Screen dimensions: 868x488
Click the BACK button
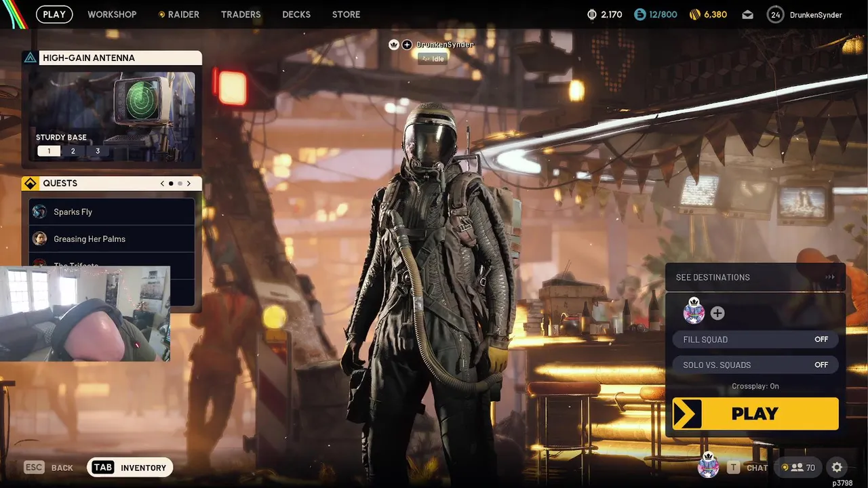(49, 467)
